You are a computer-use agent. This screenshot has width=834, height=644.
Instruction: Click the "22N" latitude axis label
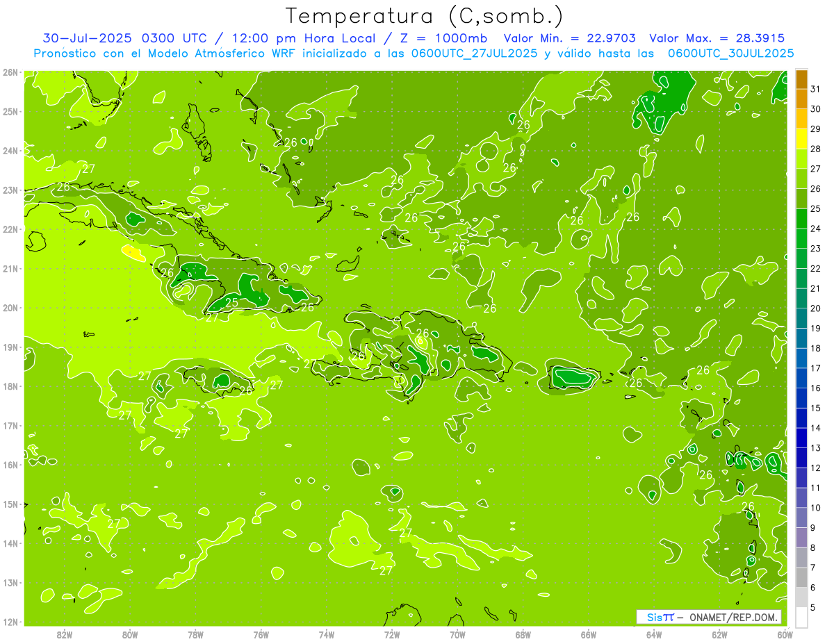[10, 229]
